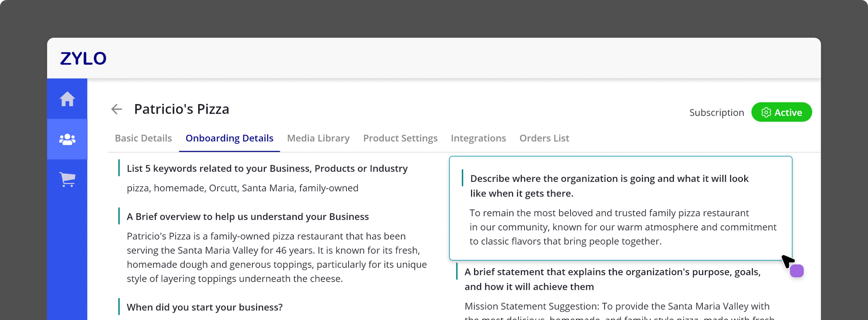This screenshot has width=868, height=320.
Task: Click the purple square beside the cursor
Action: click(x=796, y=271)
